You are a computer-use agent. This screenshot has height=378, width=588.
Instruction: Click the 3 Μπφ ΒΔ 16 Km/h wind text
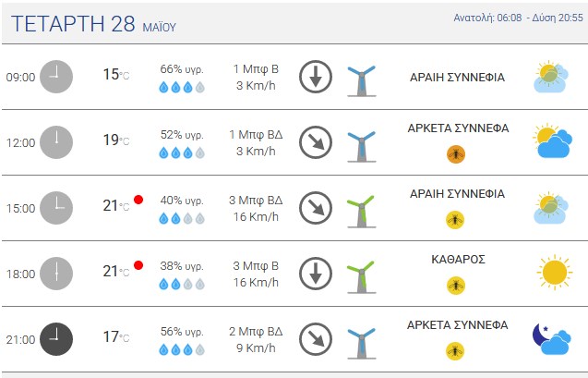(x=256, y=208)
